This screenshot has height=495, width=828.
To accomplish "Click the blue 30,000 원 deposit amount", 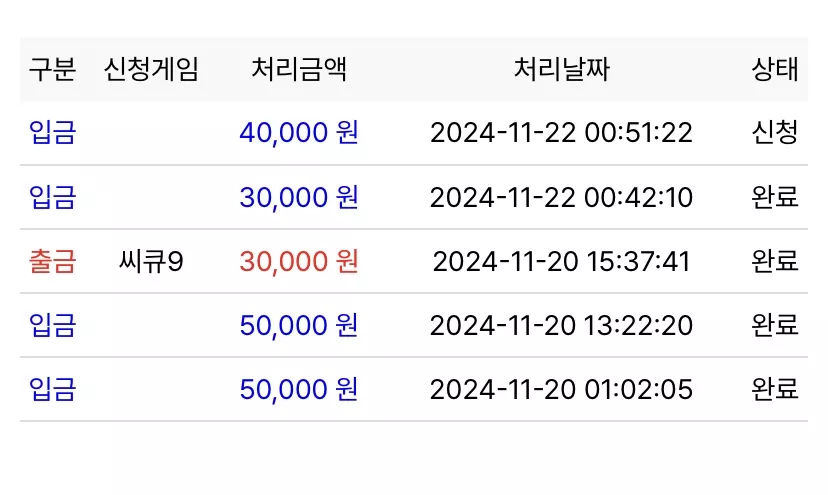I will pos(299,197).
